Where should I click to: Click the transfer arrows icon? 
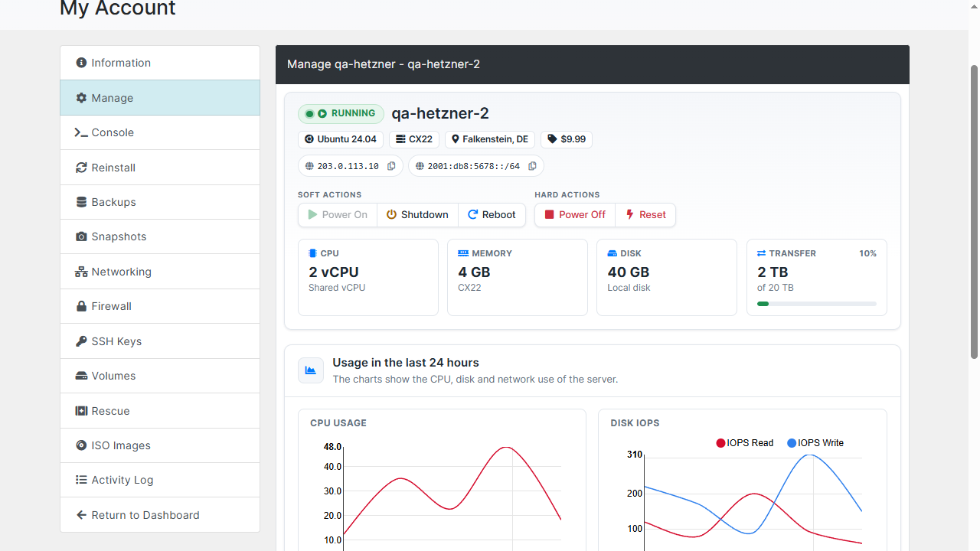coord(762,253)
